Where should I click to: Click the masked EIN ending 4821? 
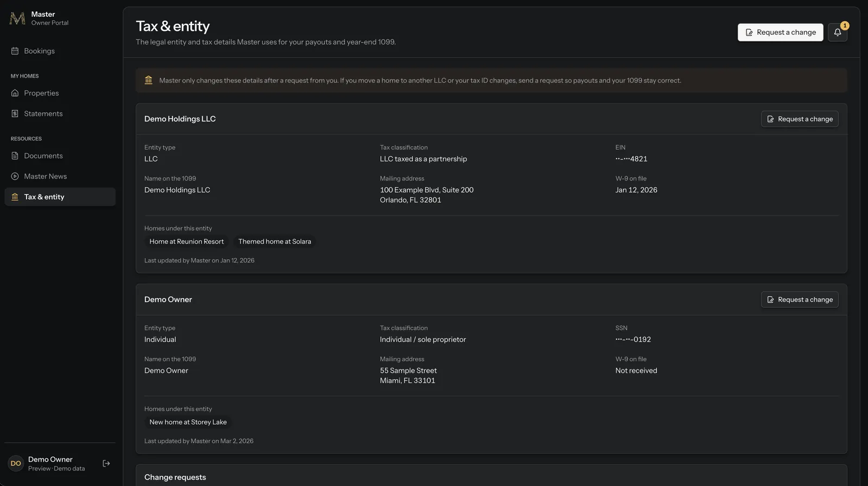coord(631,159)
